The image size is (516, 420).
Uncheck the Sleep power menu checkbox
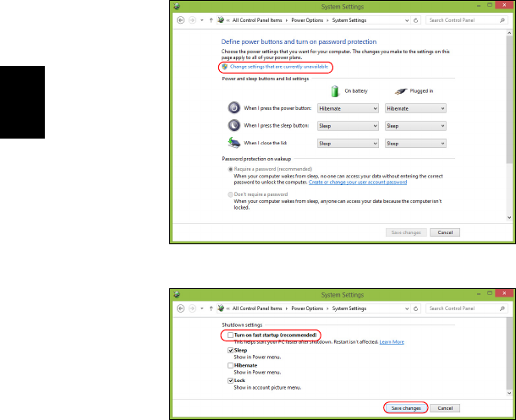pos(230,351)
